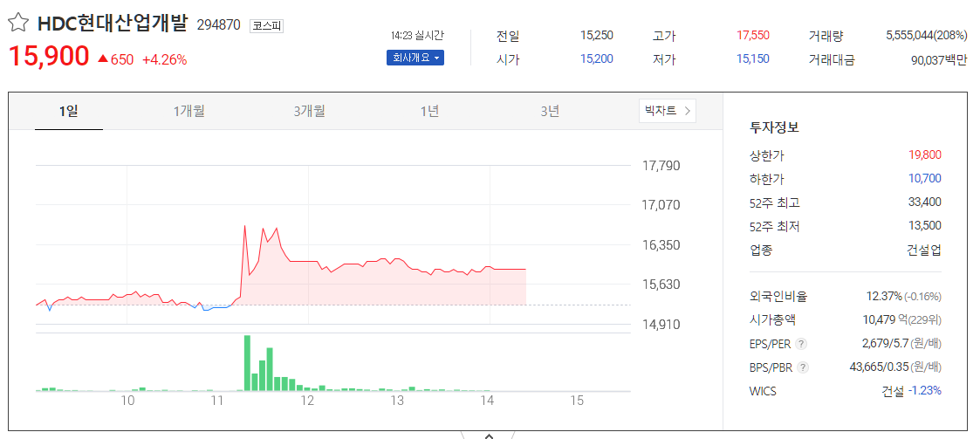Click the price chart's highest peak
The width and height of the screenshot is (980, 439).
click(244, 226)
